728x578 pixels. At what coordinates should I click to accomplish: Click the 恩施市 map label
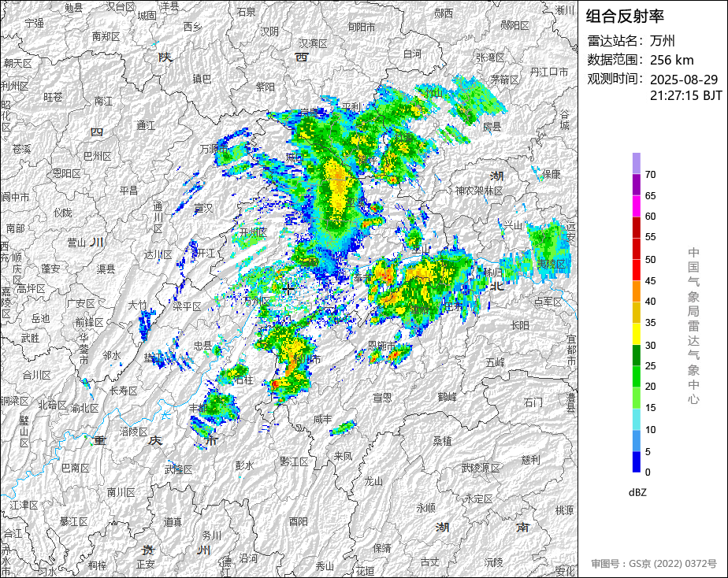pos(381,346)
